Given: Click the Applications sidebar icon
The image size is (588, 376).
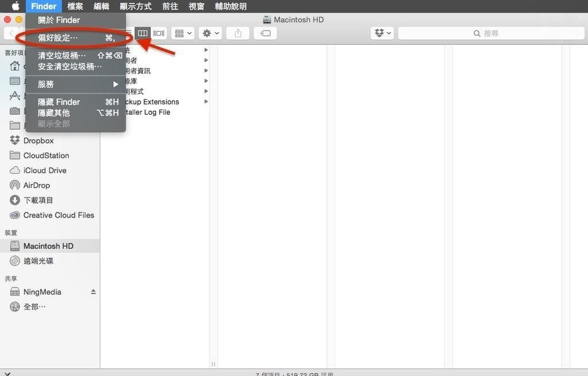Looking at the screenshot, I should point(14,96).
